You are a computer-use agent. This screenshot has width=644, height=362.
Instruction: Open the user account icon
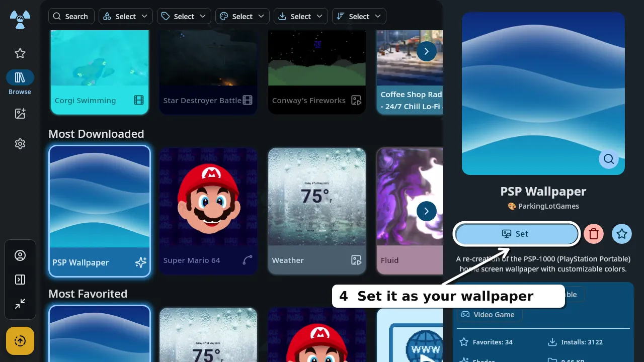(20, 255)
